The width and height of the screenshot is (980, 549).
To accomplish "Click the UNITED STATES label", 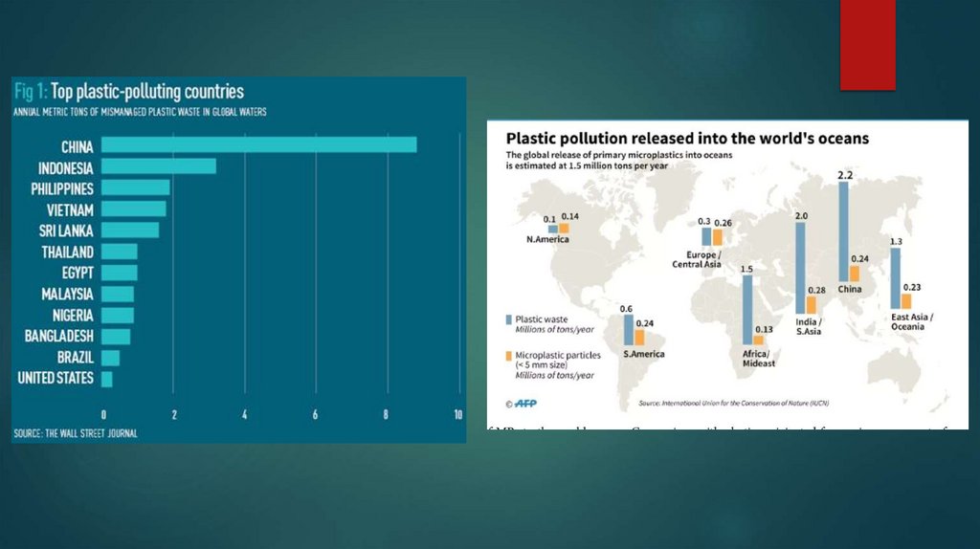I will click(x=56, y=378).
